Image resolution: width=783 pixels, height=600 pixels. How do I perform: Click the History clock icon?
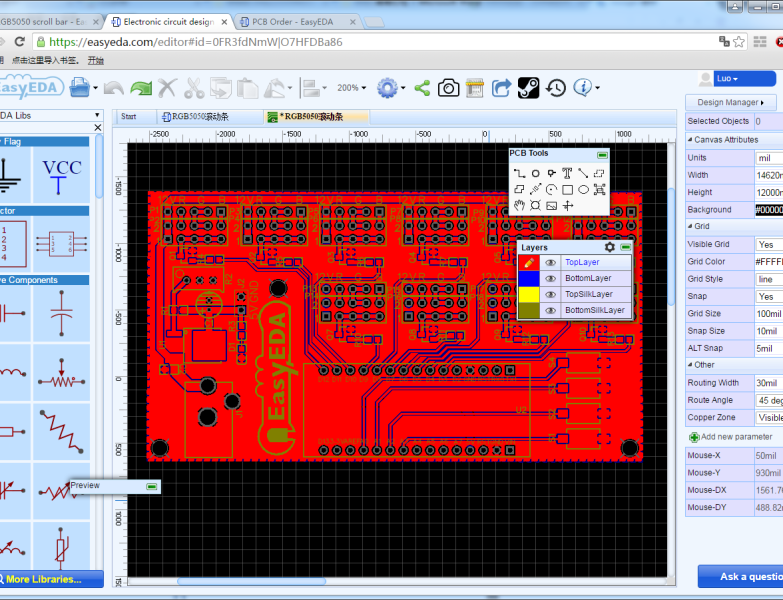[x=555, y=88]
